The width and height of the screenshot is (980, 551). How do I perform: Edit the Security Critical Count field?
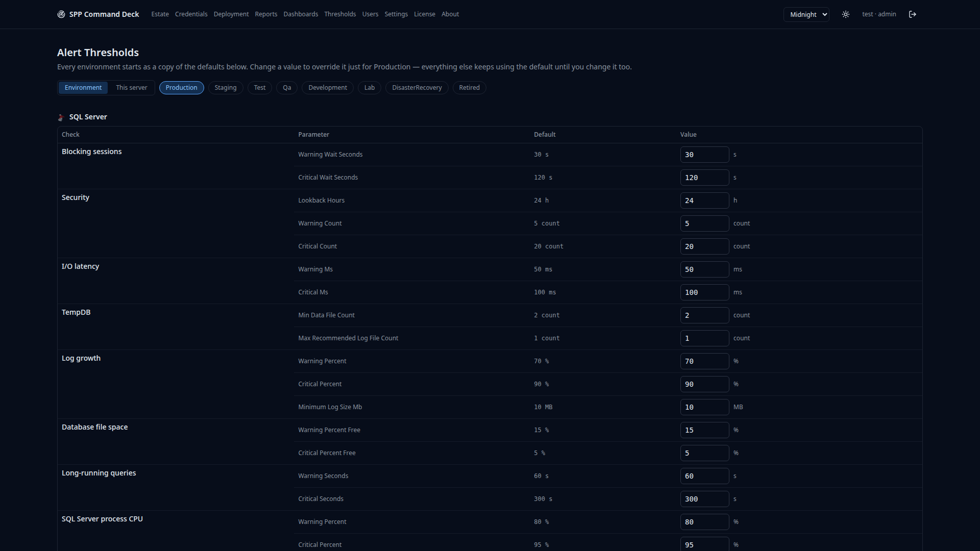click(x=704, y=246)
